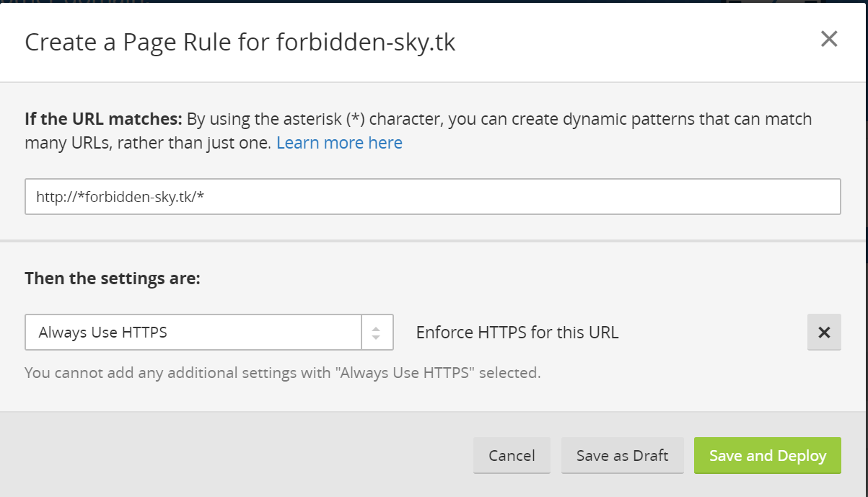
Task: Save the page rule as a draft
Action: (622, 455)
